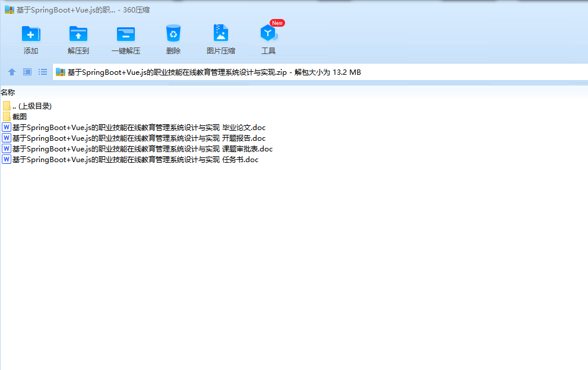
Task: Select the 开题报告.doc file
Action: click(x=134, y=138)
